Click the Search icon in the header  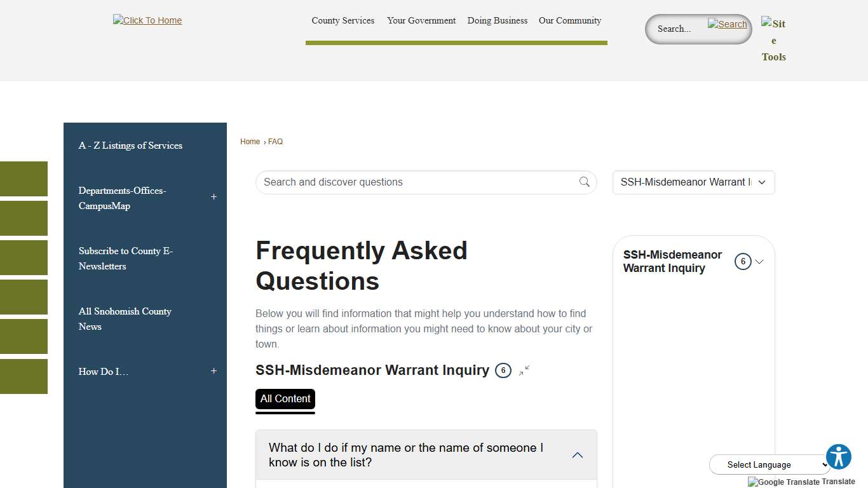(727, 24)
